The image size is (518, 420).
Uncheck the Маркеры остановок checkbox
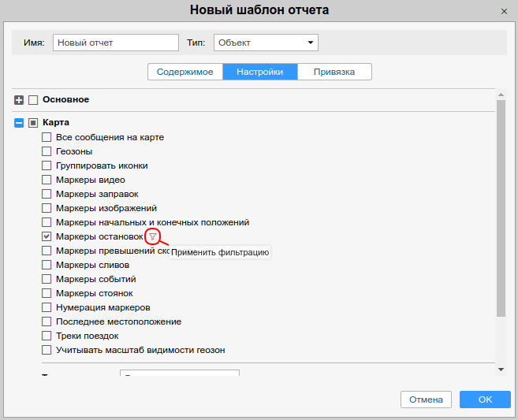(47, 236)
